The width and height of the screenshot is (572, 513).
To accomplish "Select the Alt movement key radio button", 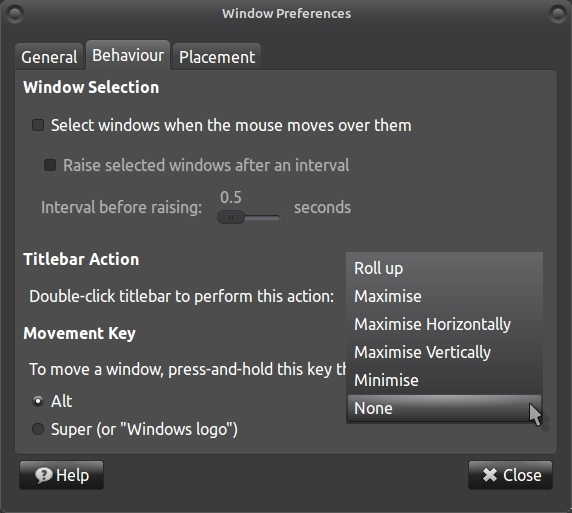I will pos(38,401).
